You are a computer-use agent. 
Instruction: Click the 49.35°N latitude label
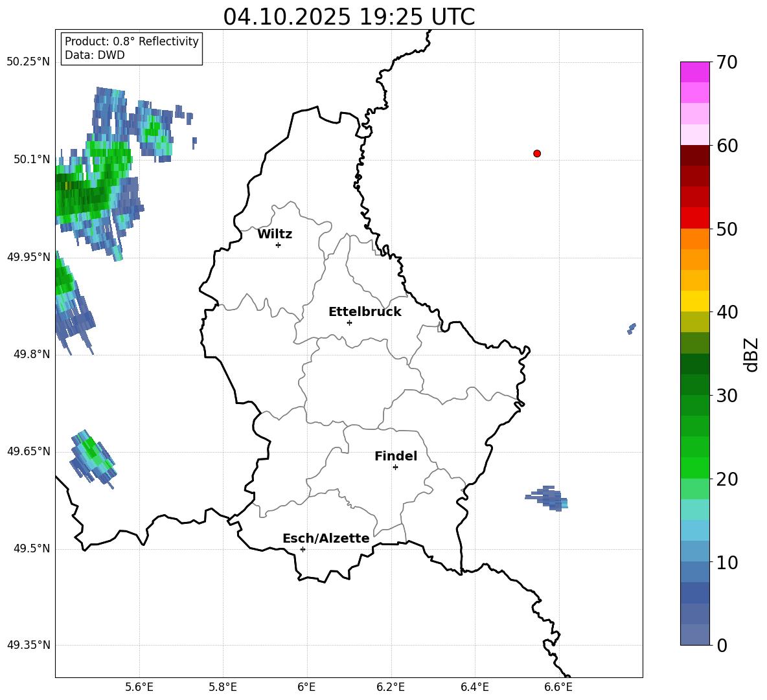pos(29,645)
